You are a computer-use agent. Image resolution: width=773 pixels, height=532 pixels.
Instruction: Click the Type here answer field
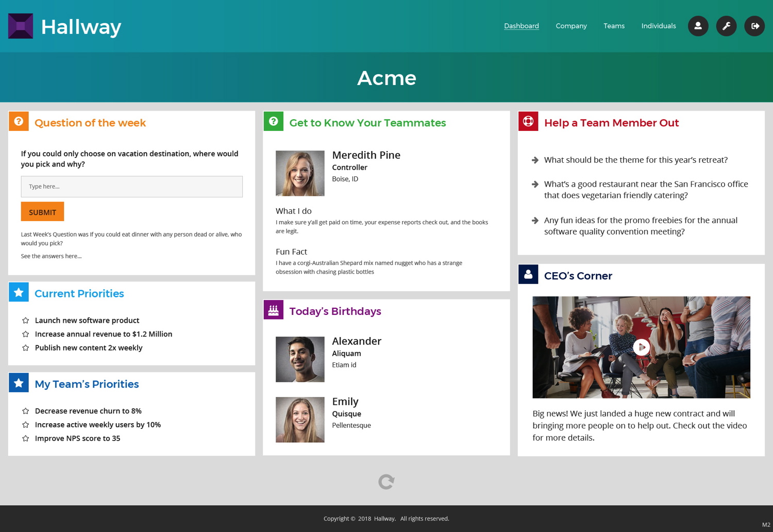131,187
